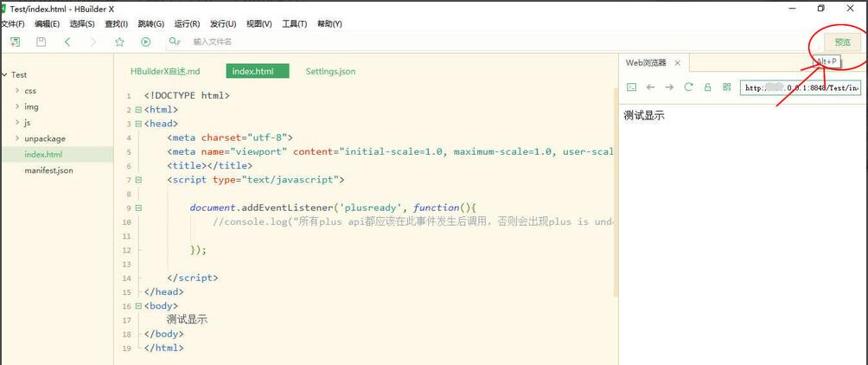Screen dimensions: 868x365
Task: Click the <!DOCTYPE html> text on line 1
Action: click(187, 95)
